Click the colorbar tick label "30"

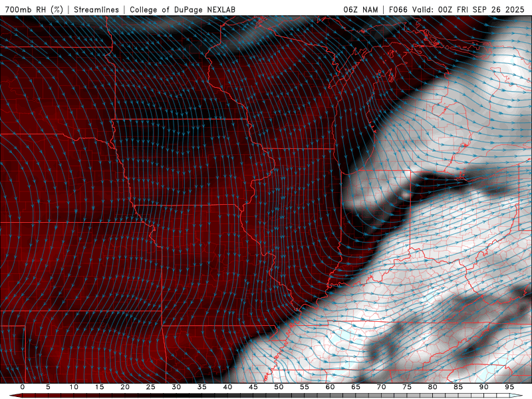[176, 387]
